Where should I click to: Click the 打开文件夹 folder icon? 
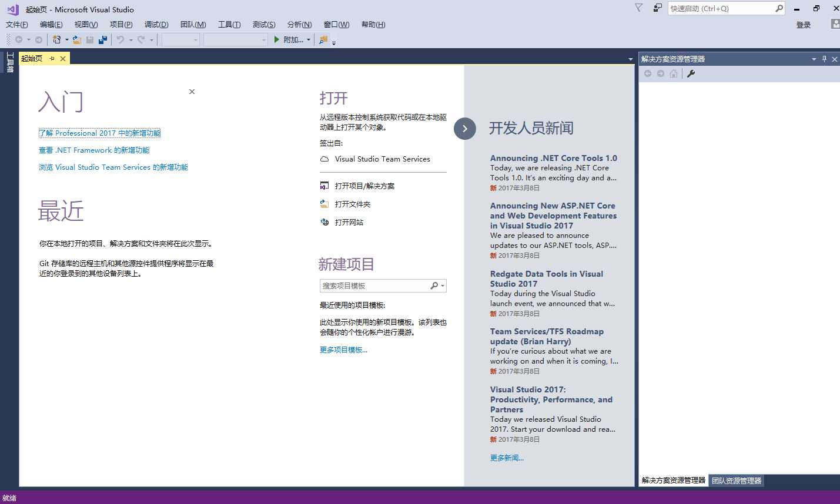pos(324,204)
